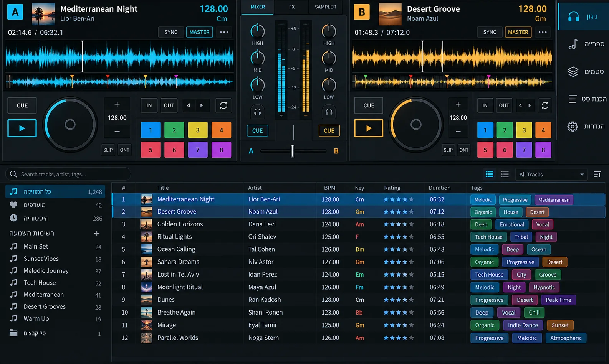
Task: Toggle SLIP mode on deck A
Action: [108, 150]
